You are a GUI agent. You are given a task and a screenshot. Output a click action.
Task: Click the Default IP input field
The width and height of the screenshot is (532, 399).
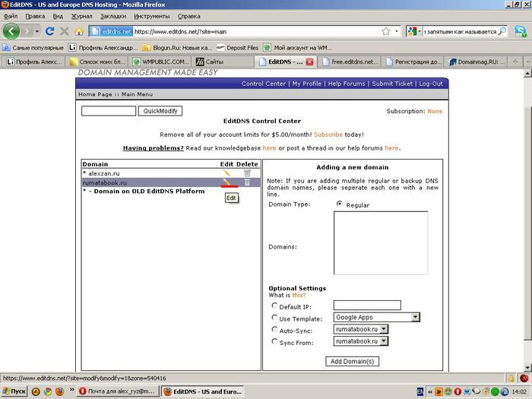(367, 305)
